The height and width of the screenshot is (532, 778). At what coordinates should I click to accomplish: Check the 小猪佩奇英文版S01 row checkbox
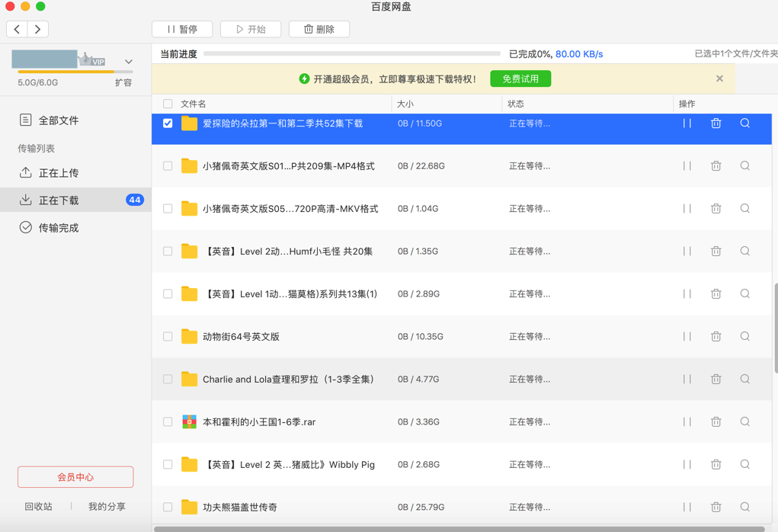tap(168, 165)
